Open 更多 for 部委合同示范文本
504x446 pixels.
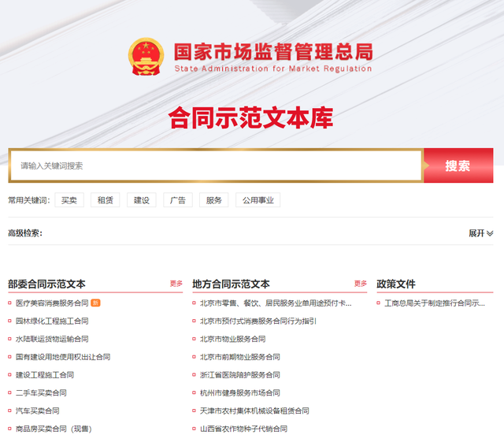(x=176, y=284)
